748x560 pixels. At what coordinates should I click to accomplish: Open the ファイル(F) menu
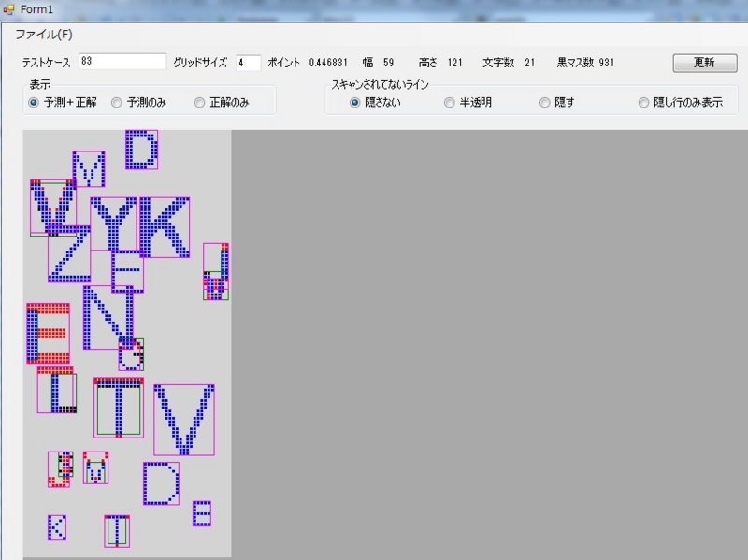43,35
